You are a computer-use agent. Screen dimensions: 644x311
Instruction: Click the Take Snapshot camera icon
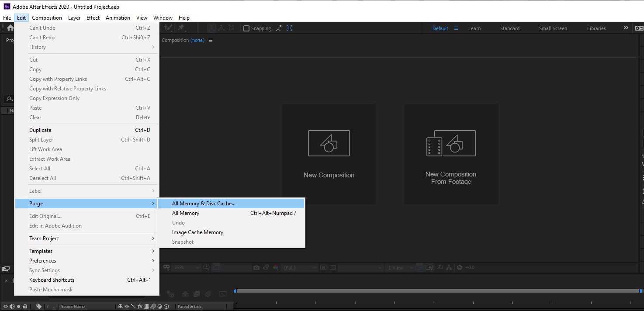(256, 267)
